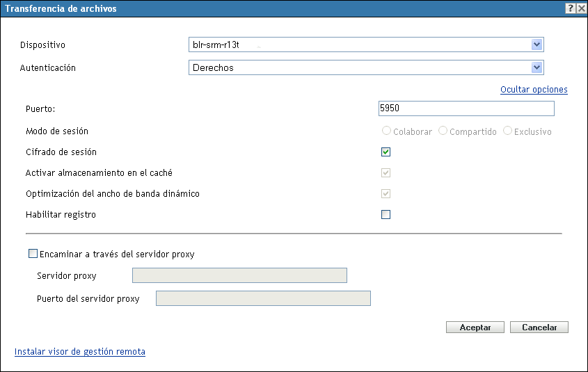
Task: Select the Compartido session mode
Action: [443, 131]
